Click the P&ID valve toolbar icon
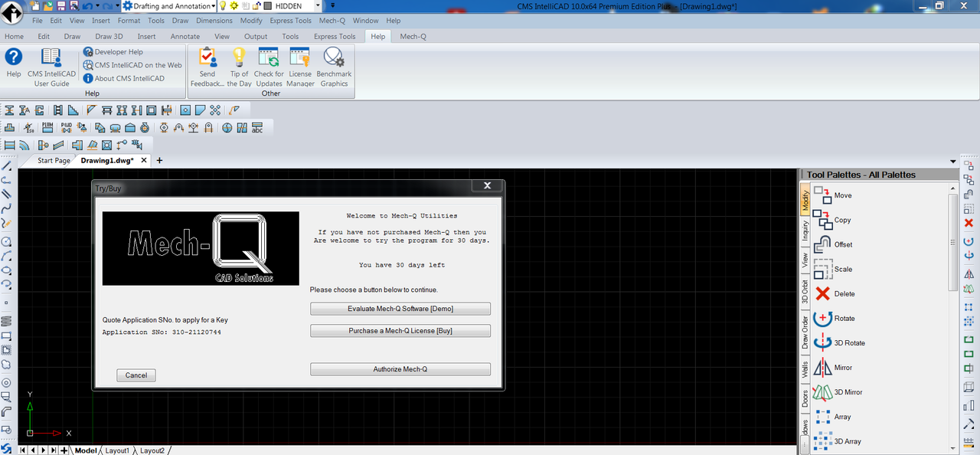This screenshot has height=455, width=980. click(67, 128)
